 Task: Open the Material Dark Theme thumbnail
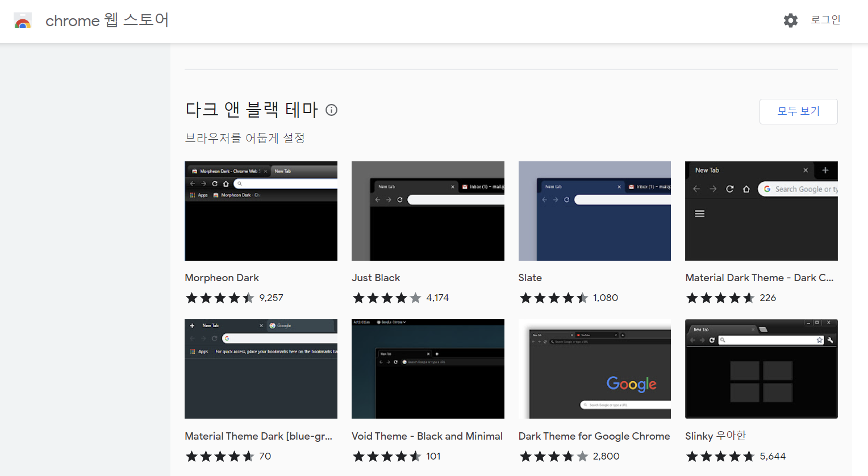pos(761,211)
